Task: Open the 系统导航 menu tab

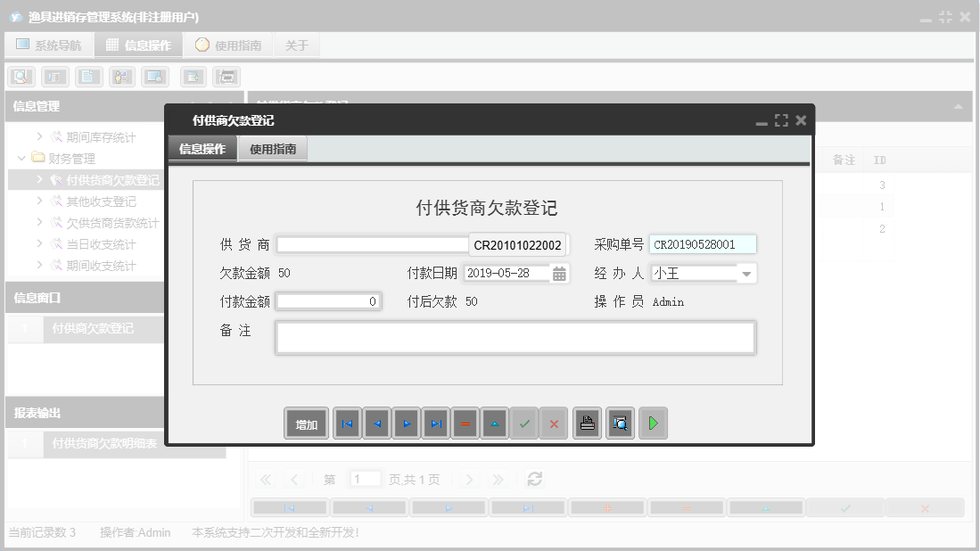Action: (x=49, y=44)
